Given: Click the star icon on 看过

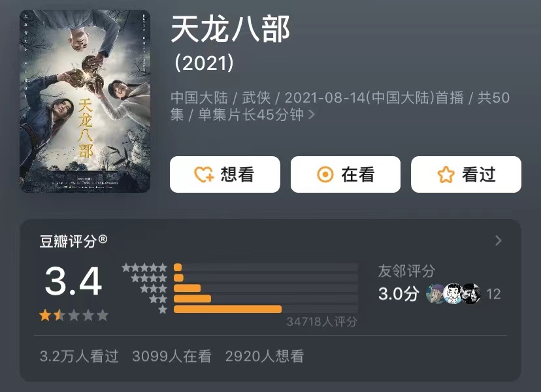Looking at the screenshot, I should pyautogui.click(x=446, y=174).
